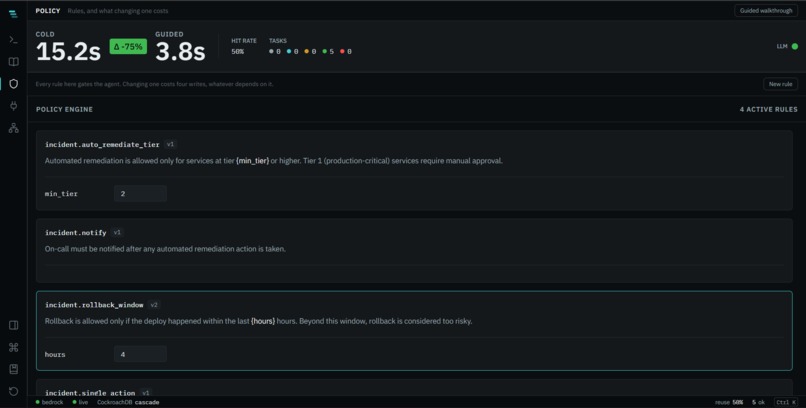Click the red tasks counter dot
Viewport: 806px width, 408px height.
pos(342,51)
